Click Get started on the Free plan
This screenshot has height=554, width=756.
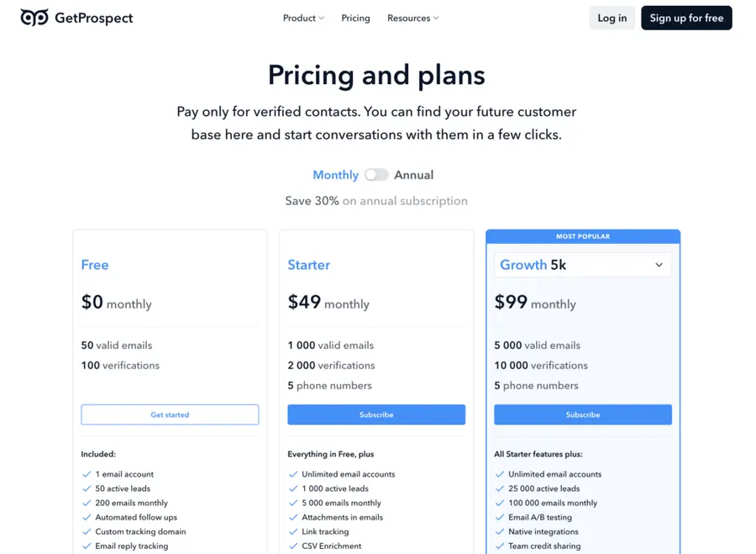coord(170,414)
